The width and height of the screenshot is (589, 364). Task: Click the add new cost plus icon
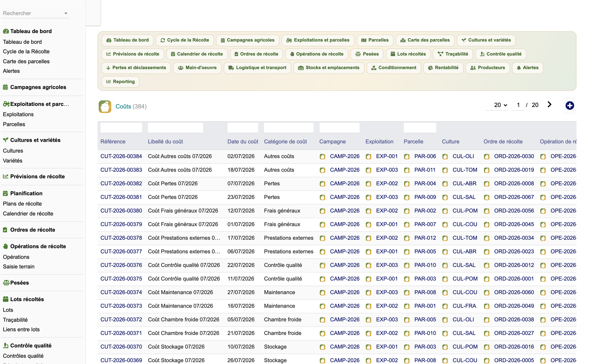pos(570,106)
